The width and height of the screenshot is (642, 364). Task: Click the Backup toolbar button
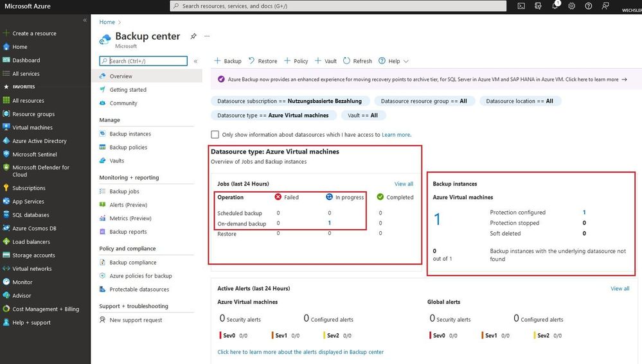tap(227, 61)
